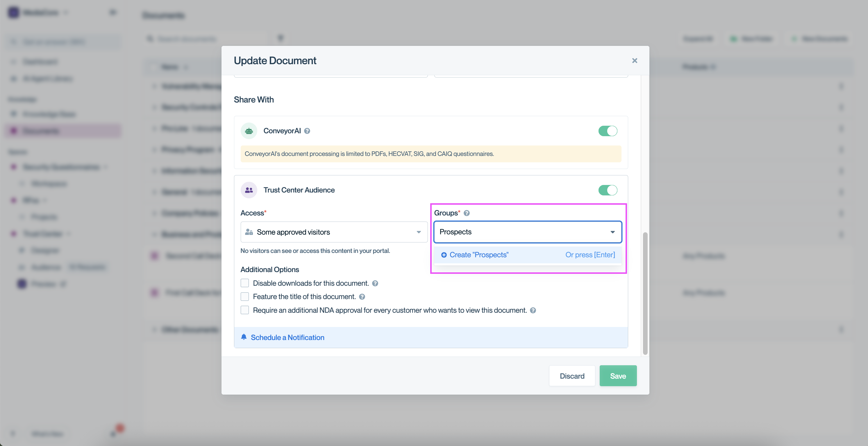This screenshot has height=446, width=868.
Task: Check Disable downloads for this document
Action: tap(245, 283)
